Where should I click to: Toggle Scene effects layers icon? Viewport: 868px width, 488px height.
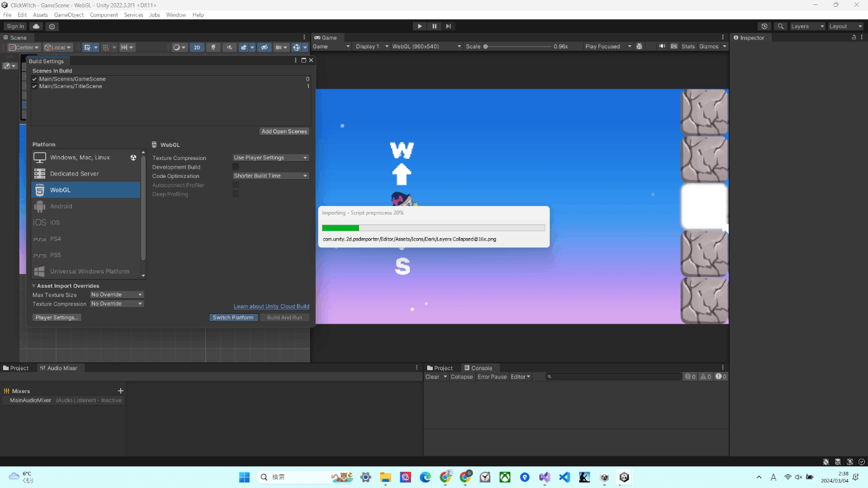244,47
